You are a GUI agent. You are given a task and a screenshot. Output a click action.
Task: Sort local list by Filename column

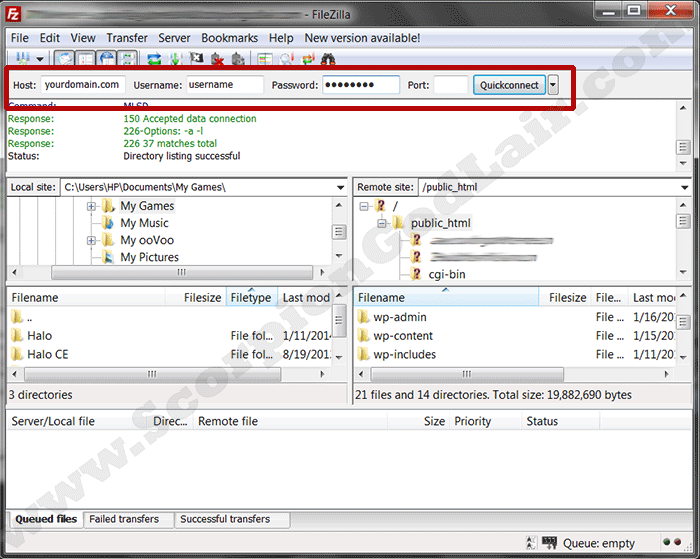click(x=86, y=297)
